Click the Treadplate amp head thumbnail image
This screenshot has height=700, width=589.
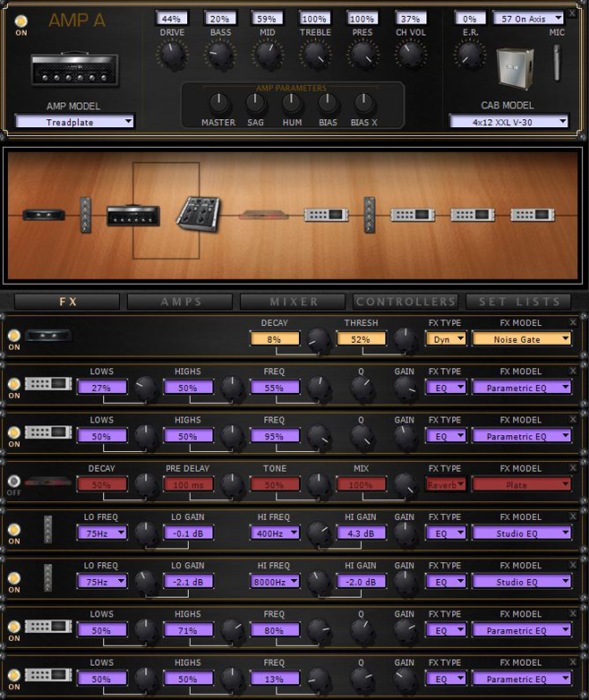(74, 70)
